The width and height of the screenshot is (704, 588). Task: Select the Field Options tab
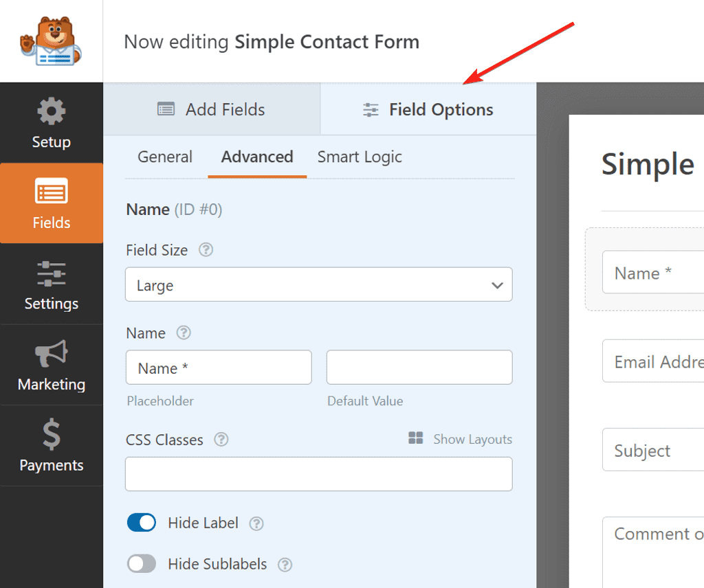428,110
